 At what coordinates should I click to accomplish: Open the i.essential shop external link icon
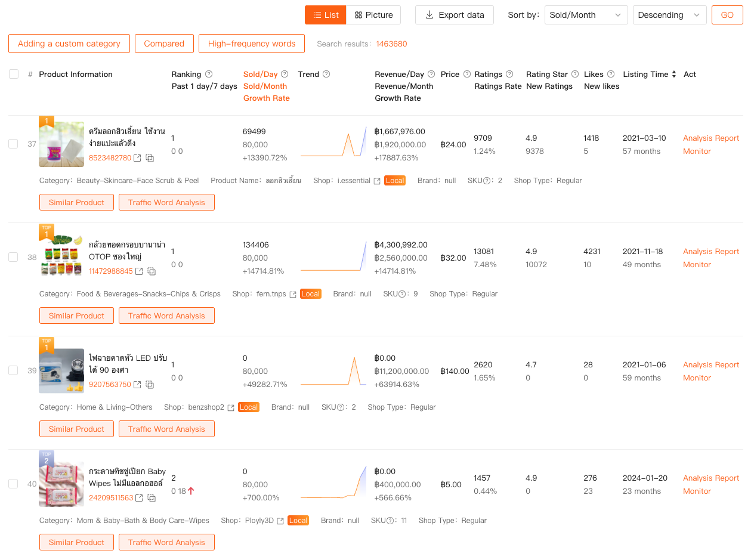pos(377,181)
